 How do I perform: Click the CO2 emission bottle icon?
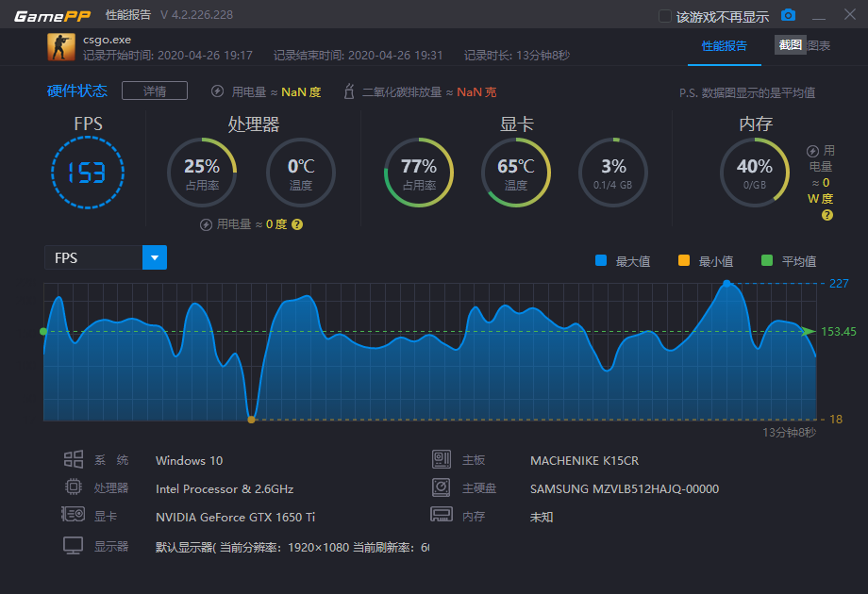click(x=349, y=91)
